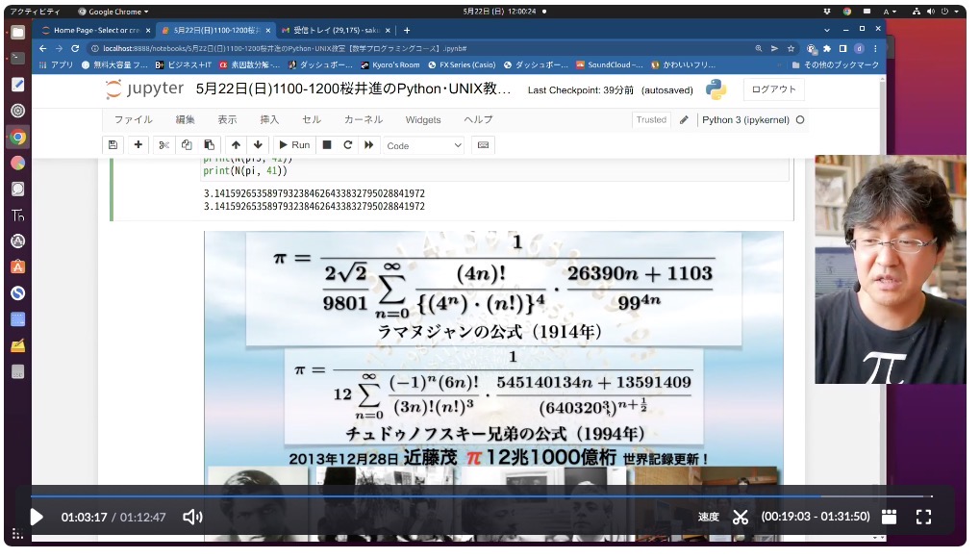Open the 挿入 menu
Screen dimensions: 980x558
click(269, 119)
